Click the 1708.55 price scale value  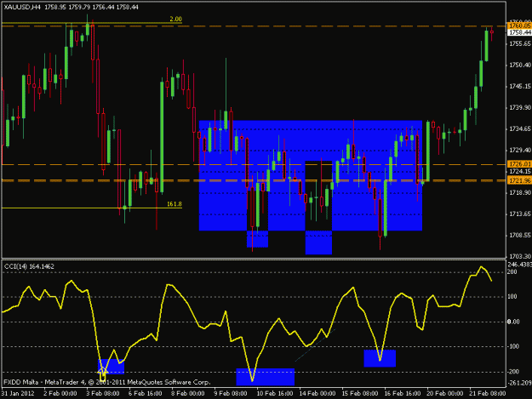(x=520, y=235)
